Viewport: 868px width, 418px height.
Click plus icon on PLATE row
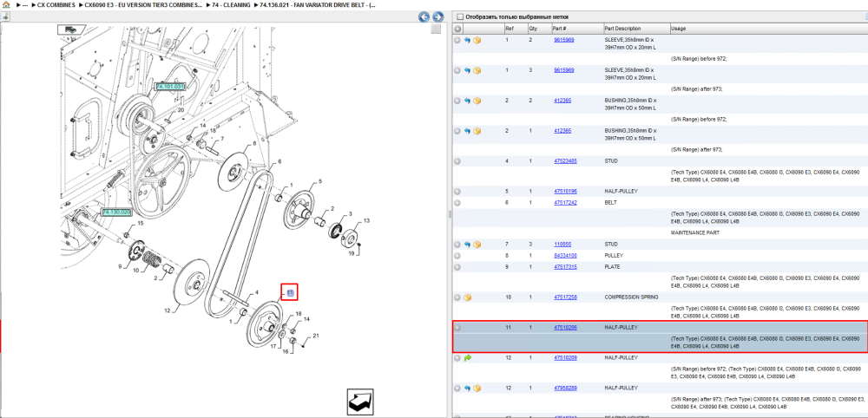point(457,267)
